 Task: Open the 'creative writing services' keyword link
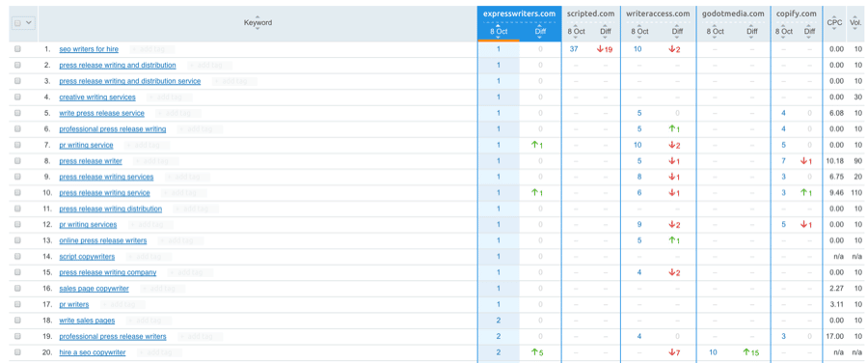(97, 97)
